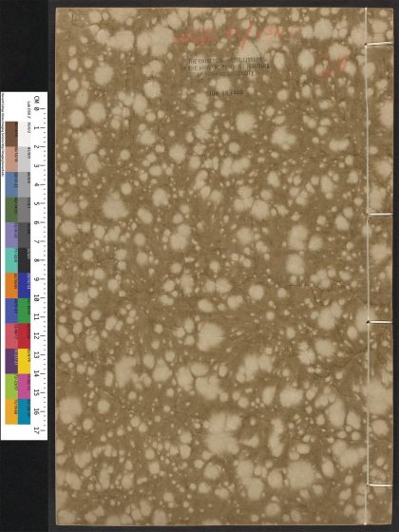Click the teal blue swatch near mark 16
Image resolution: width=399 pixels, height=532 pixels.
24,411
